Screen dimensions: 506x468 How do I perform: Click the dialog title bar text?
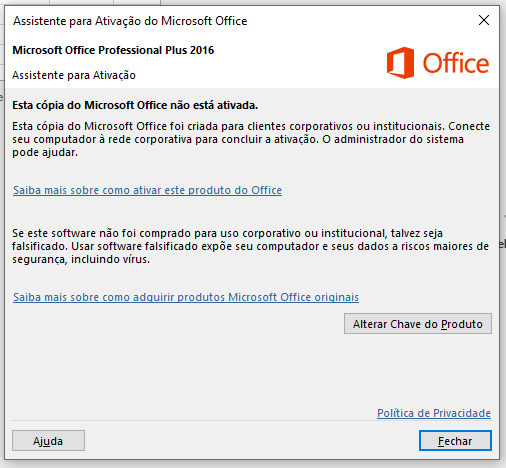coord(130,21)
